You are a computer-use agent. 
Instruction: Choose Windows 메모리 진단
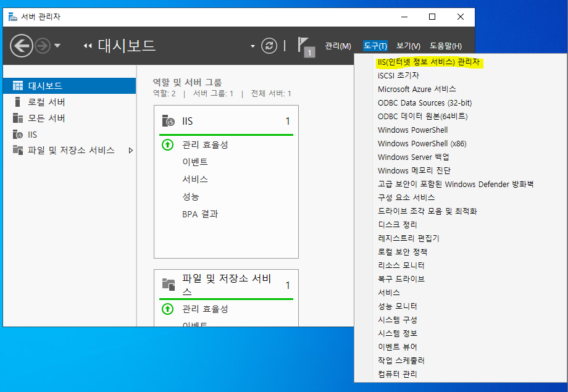click(414, 170)
